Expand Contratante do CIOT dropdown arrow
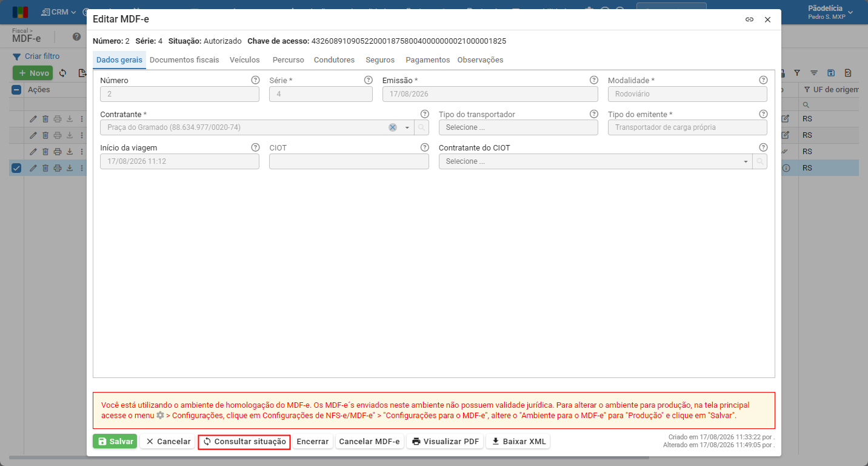The width and height of the screenshot is (868, 466). [x=746, y=161]
